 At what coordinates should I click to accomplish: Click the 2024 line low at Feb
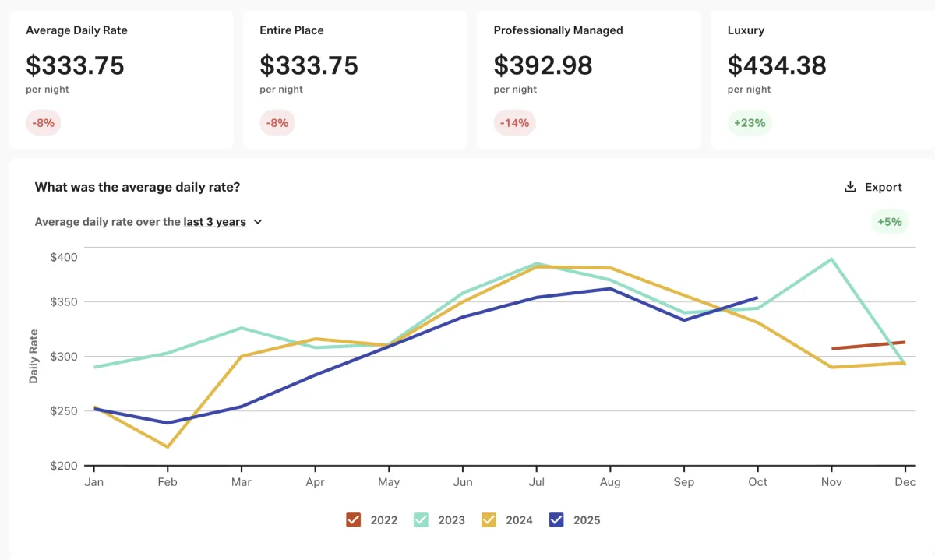(x=168, y=446)
